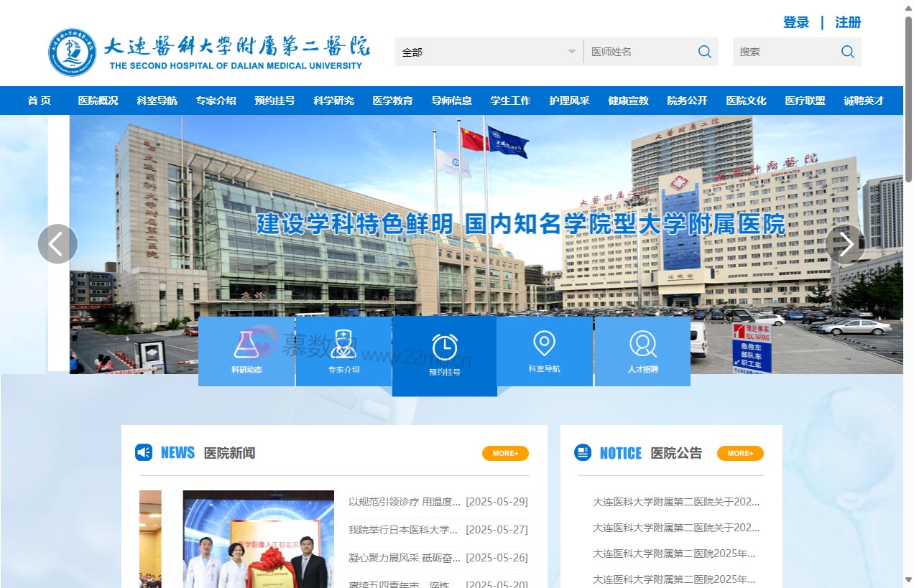Screen dimensions: 914x588
Task: Click the 科室导航 location pin icon
Action: 544,345
